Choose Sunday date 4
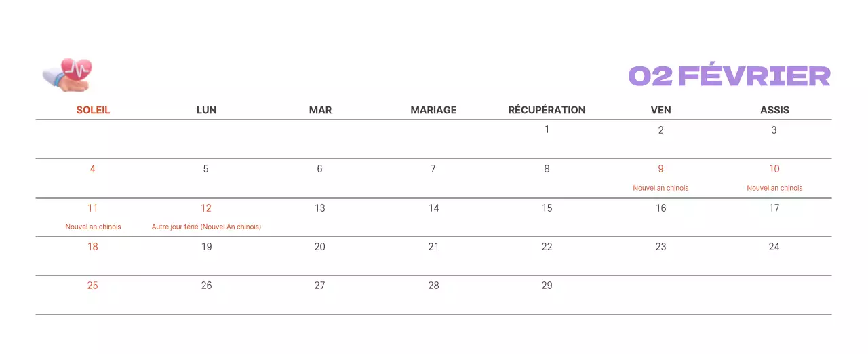Screen dimensions: 868x354 [x=93, y=169]
